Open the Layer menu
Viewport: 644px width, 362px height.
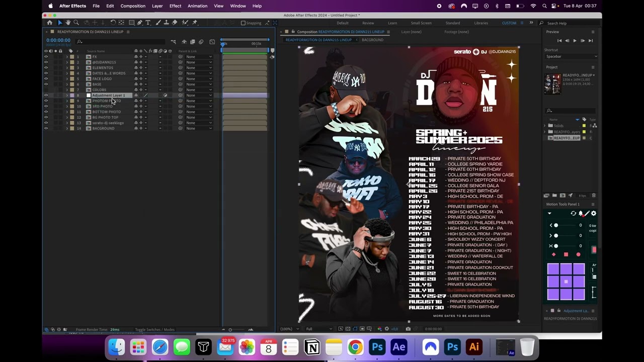click(157, 6)
